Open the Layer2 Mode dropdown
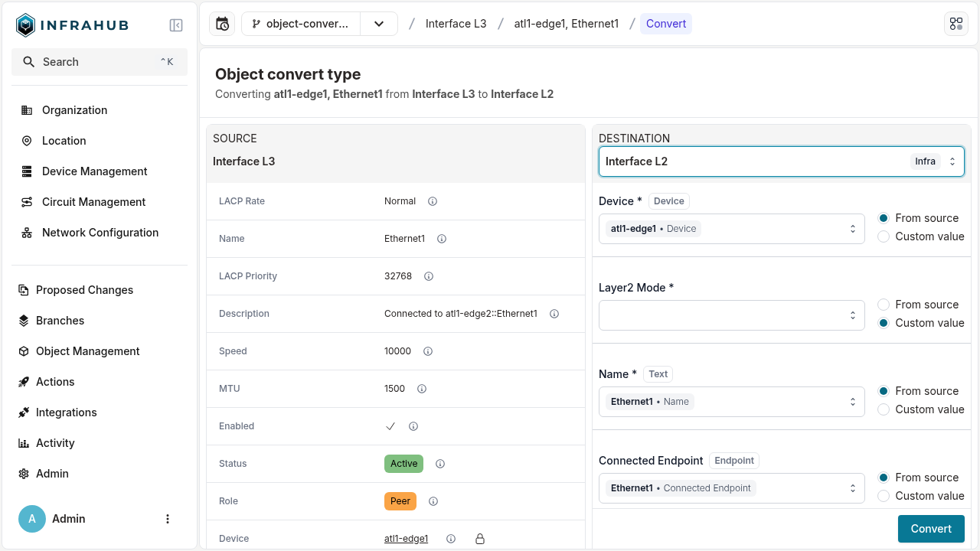The image size is (980, 551). (x=731, y=315)
